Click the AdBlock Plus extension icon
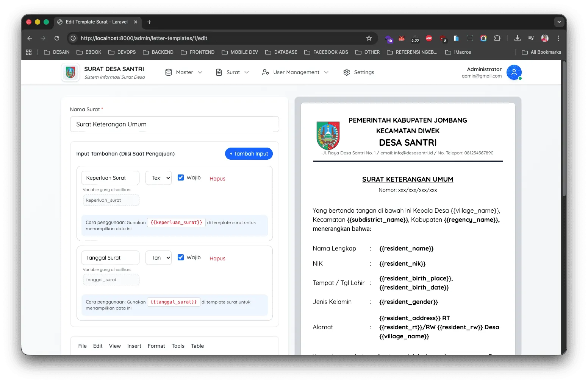 click(x=429, y=38)
